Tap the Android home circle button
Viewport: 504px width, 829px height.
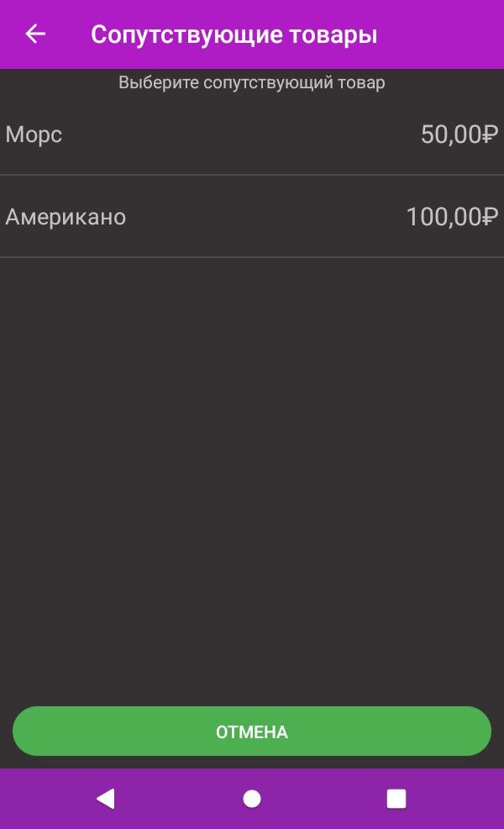point(252,799)
